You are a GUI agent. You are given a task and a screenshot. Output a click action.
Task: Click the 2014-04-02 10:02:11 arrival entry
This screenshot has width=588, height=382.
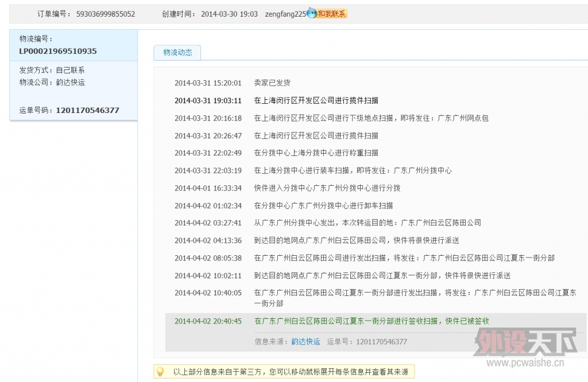[x=342, y=276]
